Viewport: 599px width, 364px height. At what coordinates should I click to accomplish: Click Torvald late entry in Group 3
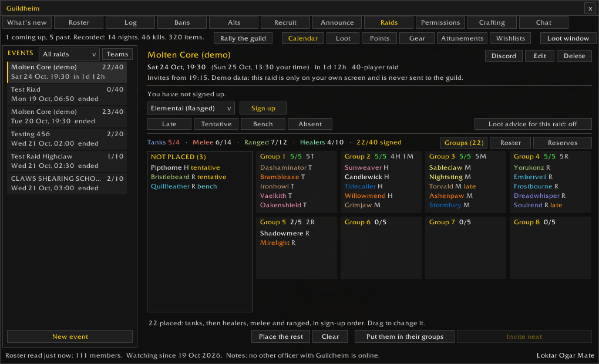tap(452, 186)
